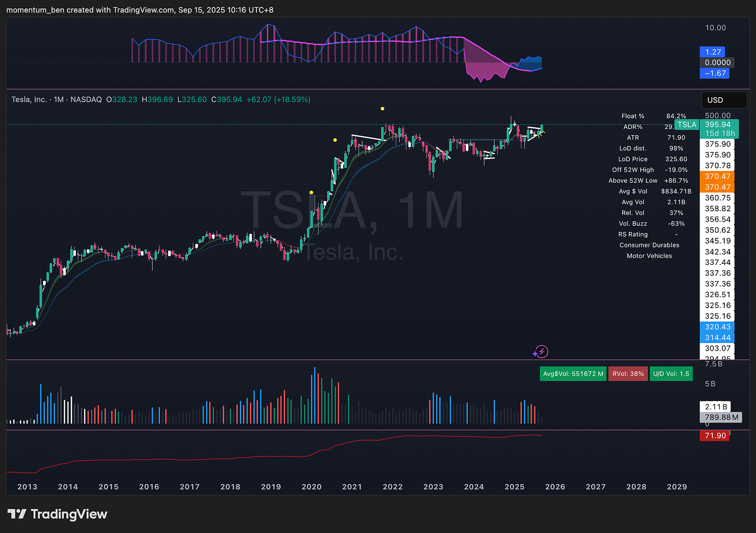The height and width of the screenshot is (533, 756).
Task: Click the 2013 label on time axis
Action: coord(28,487)
